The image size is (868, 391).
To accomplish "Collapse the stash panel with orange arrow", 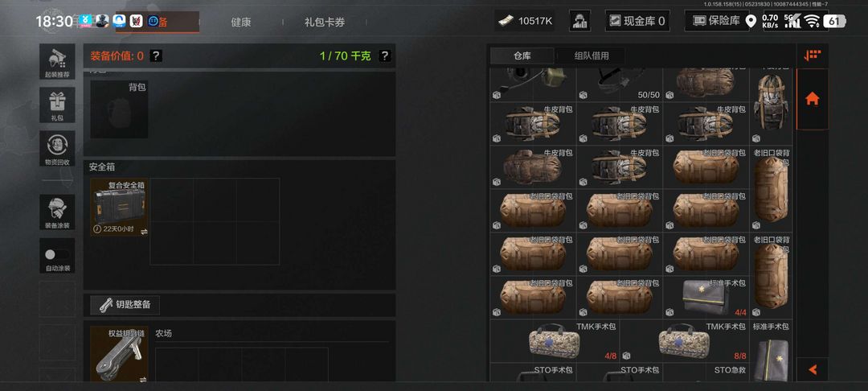I will coord(812,369).
